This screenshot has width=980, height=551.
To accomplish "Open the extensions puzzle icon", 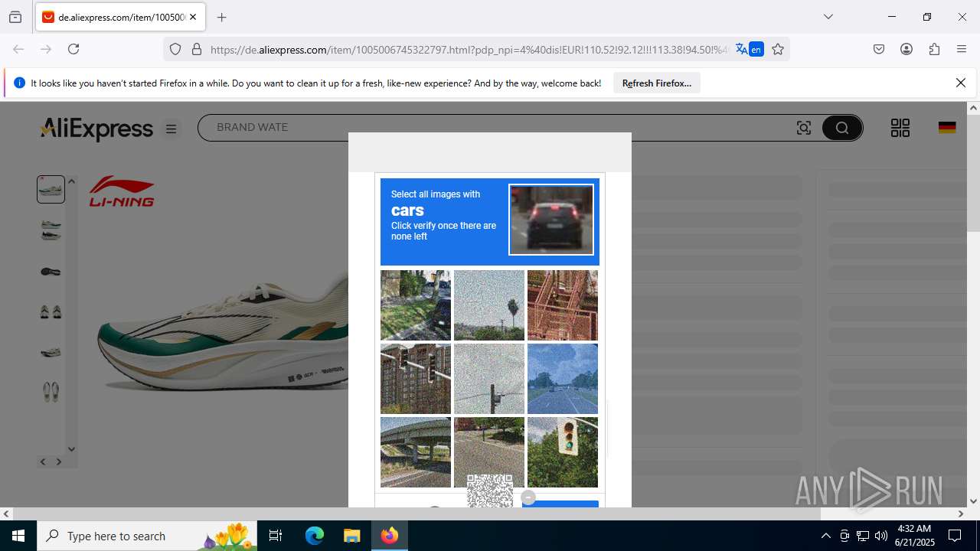I will (934, 49).
